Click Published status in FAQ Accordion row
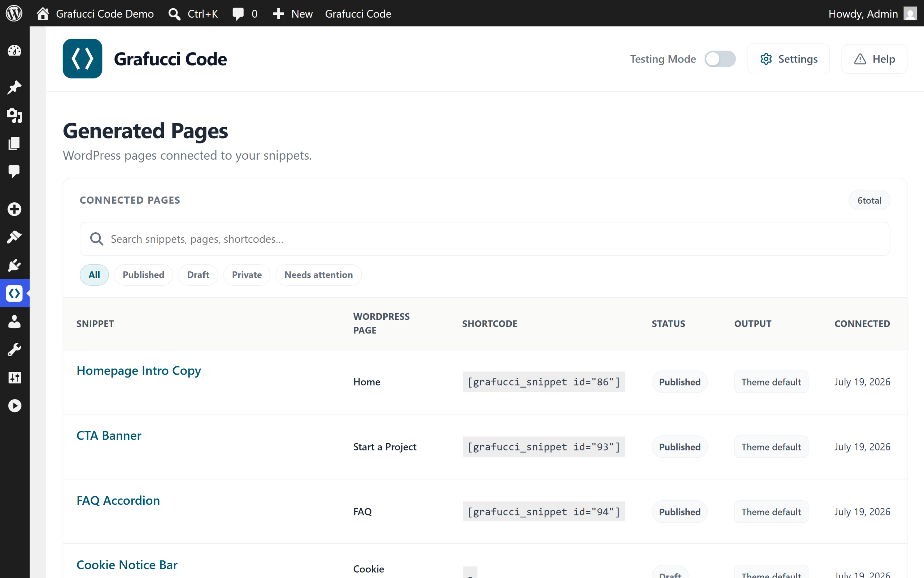The width and height of the screenshot is (924, 578). [x=680, y=512]
